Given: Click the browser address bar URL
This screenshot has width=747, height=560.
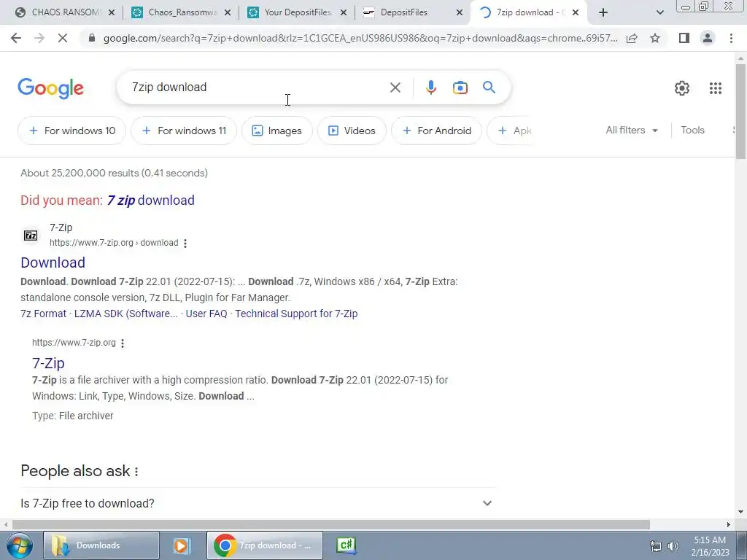Looking at the screenshot, I should [x=360, y=38].
